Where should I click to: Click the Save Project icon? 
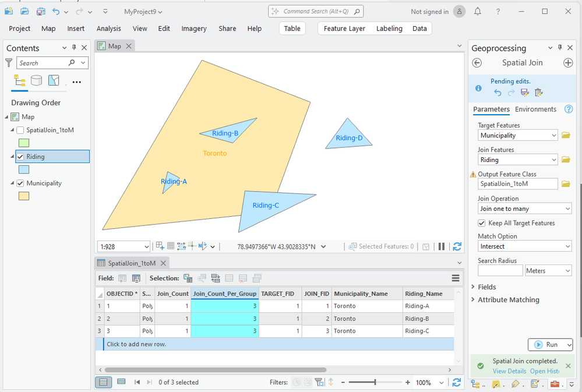pyautogui.click(x=41, y=12)
